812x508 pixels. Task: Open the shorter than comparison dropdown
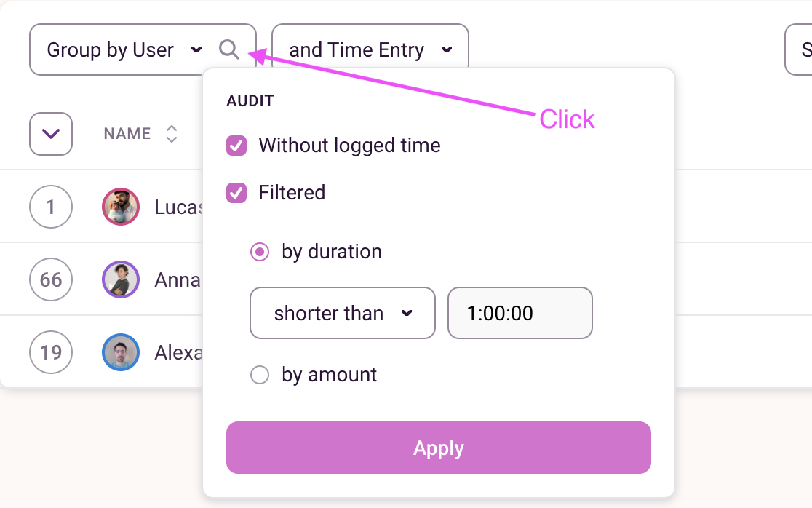coord(342,313)
